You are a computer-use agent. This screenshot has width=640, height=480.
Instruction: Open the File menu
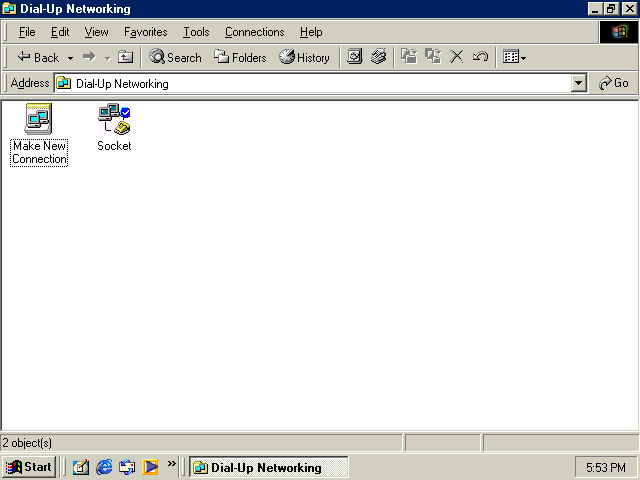tap(27, 32)
